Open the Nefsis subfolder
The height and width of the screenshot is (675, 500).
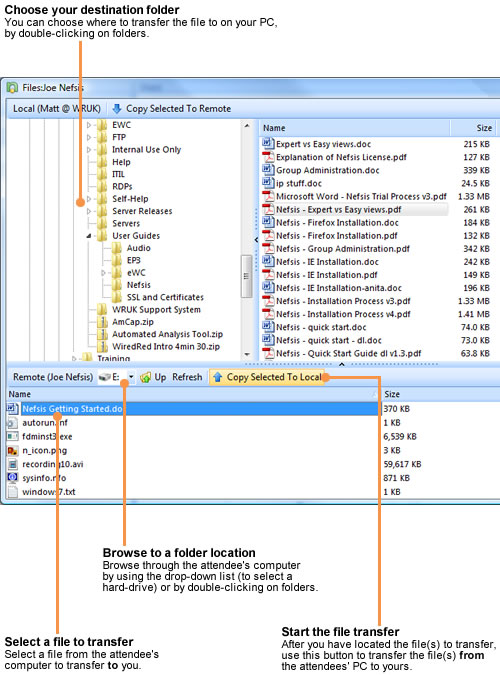(x=139, y=285)
